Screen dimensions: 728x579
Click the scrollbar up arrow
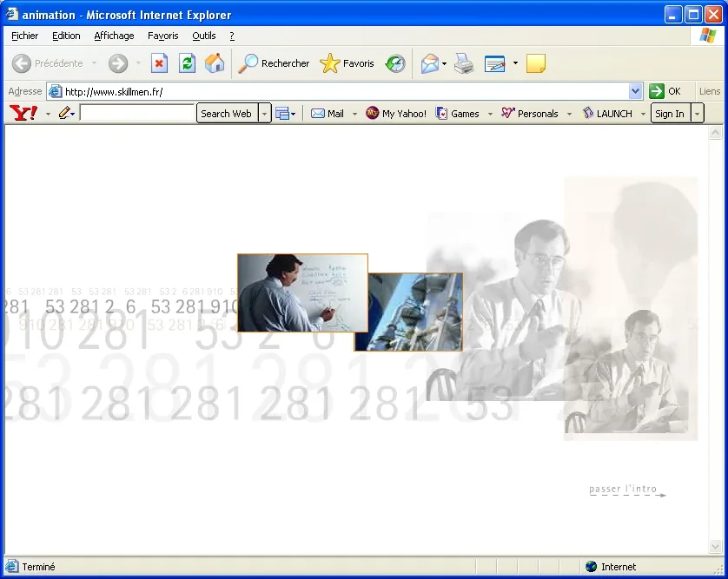point(715,133)
